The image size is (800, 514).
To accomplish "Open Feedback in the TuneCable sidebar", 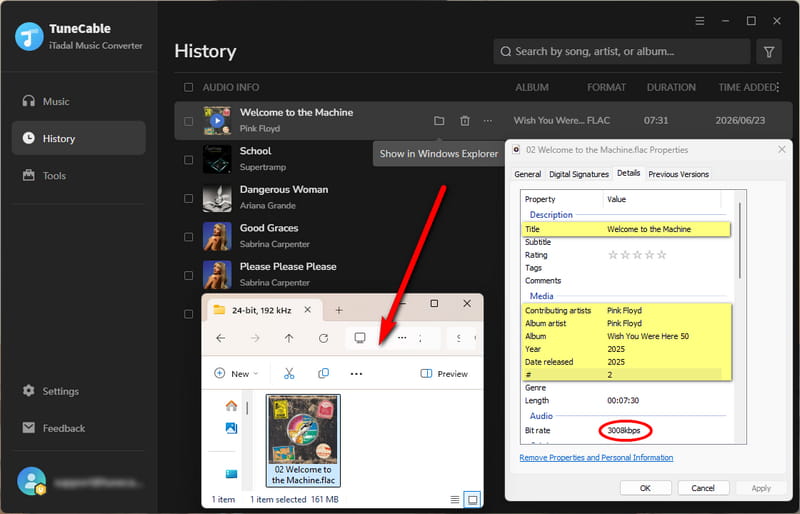I will [x=79, y=428].
